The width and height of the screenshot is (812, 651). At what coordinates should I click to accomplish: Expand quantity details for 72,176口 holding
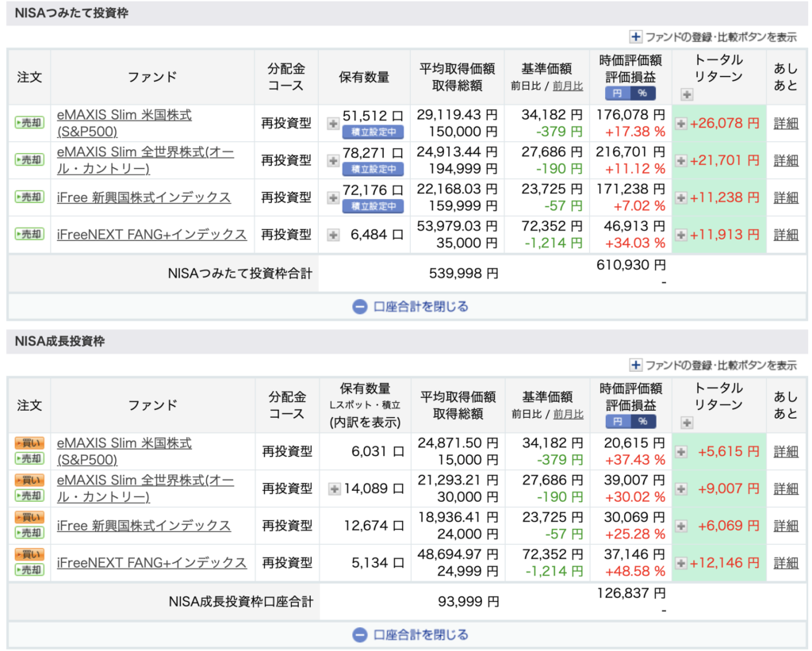[333, 198]
